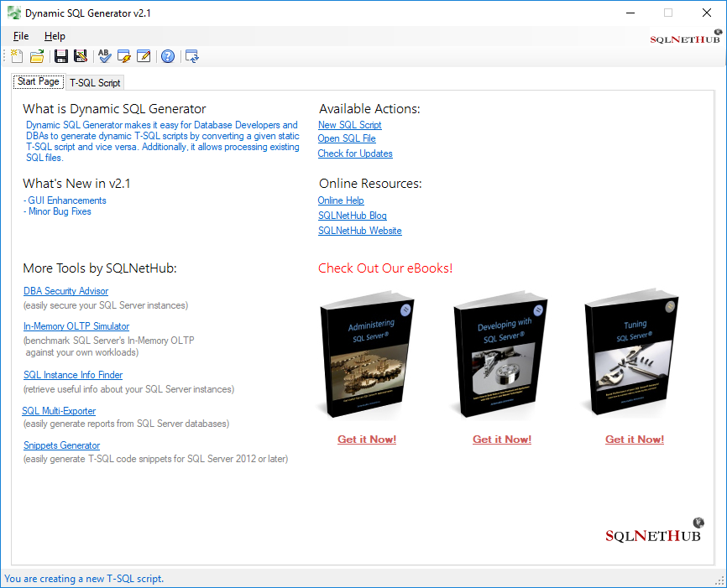The width and height of the screenshot is (727, 588).
Task: Click the window-with-lightning-bolt toolbar icon
Action: (x=124, y=56)
